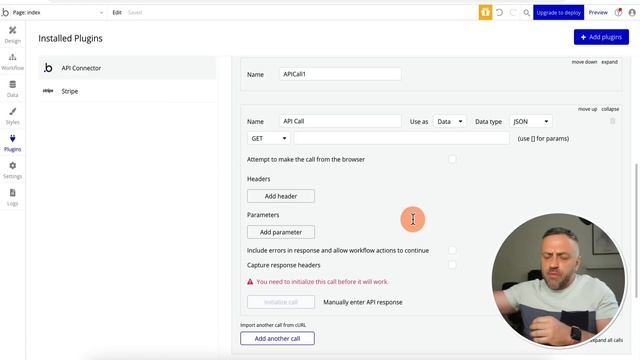640x360 pixels.
Task: Expand the APICall1 section
Action: 609,62
